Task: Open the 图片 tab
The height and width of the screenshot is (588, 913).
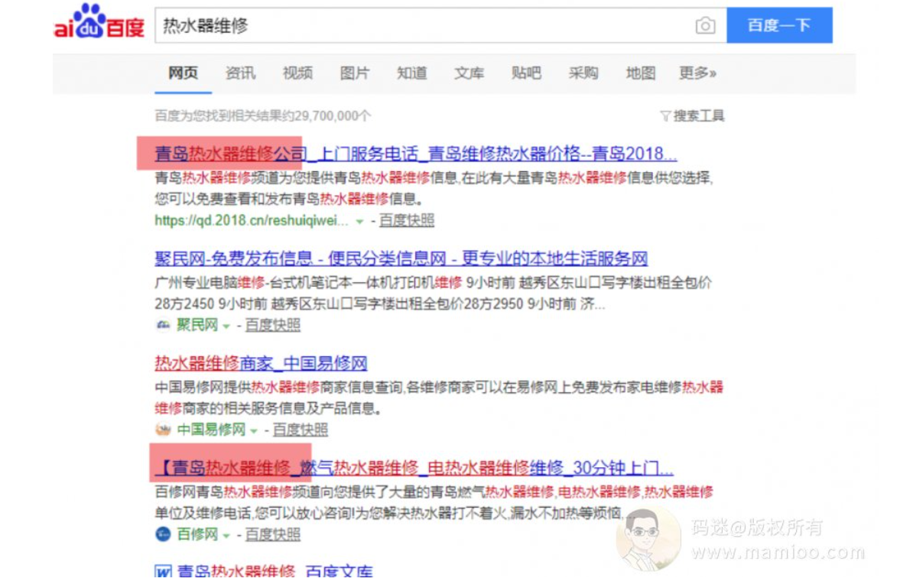Action: coord(355,73)
